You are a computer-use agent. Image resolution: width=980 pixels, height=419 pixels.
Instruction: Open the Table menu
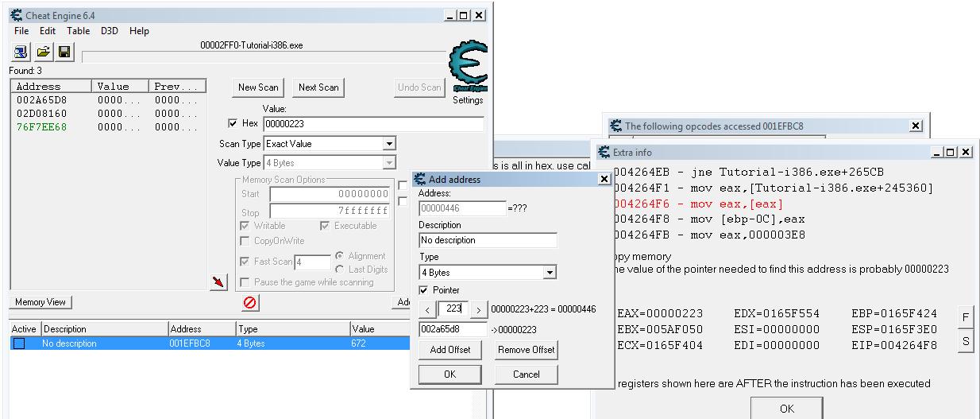78,31
